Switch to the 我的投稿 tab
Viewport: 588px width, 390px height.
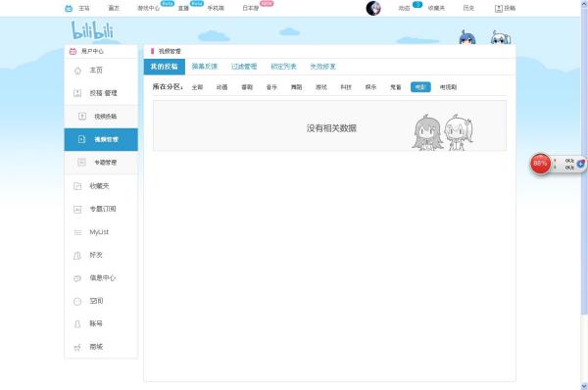[165, 67]
